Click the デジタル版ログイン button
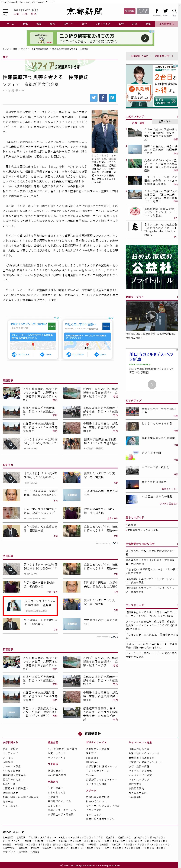Image resolution: width=181 pixels, height=868 pixels. pos(143,11)
